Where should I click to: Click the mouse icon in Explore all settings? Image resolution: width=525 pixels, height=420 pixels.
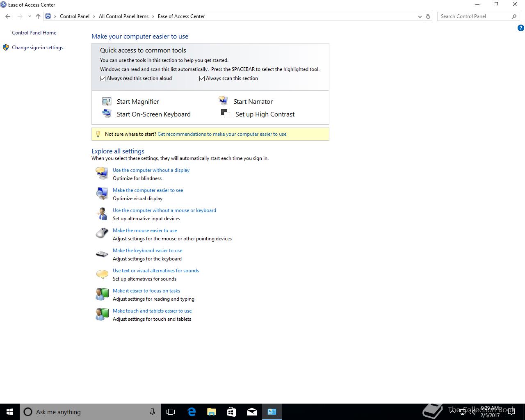tap(102, 233)
